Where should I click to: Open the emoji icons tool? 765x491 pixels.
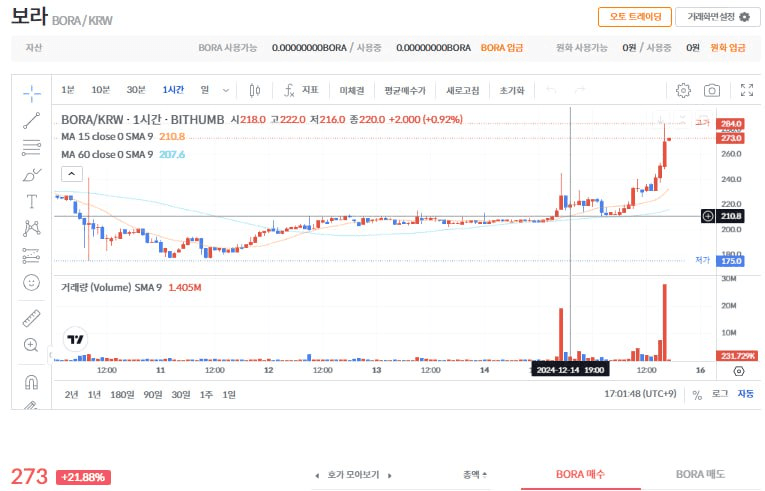point(32,283)
